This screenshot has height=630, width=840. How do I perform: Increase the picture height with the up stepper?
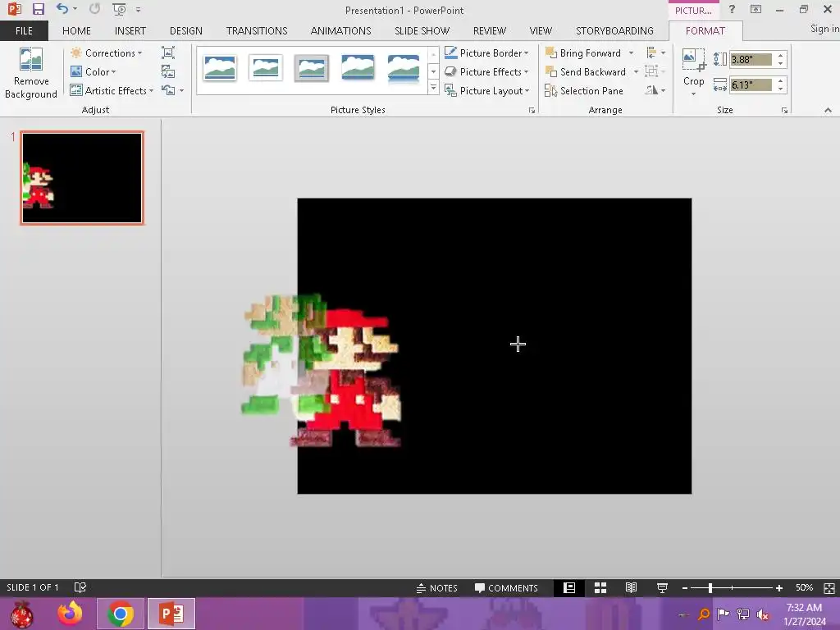781,56
